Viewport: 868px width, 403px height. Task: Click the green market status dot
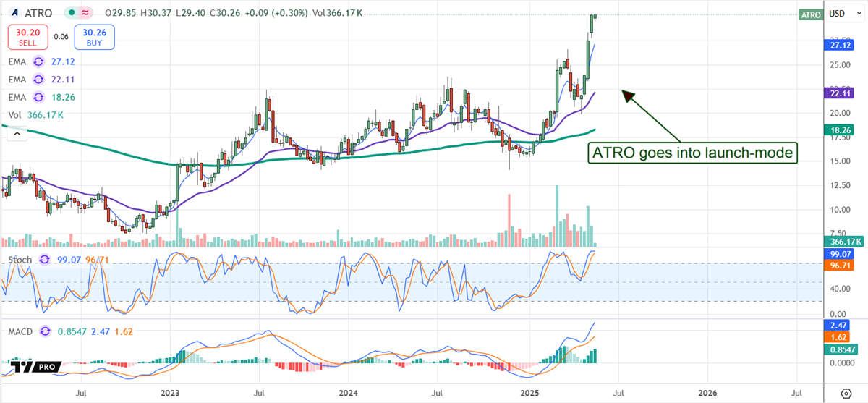point(71,13)
